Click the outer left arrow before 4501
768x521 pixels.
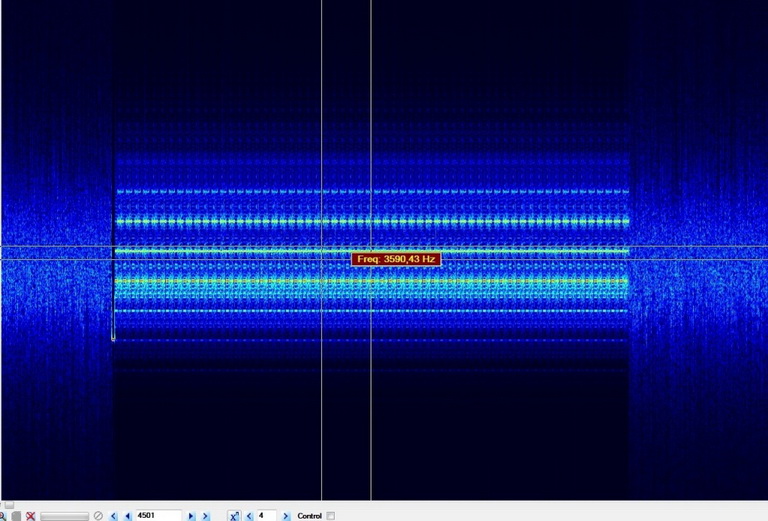[113, 516]
